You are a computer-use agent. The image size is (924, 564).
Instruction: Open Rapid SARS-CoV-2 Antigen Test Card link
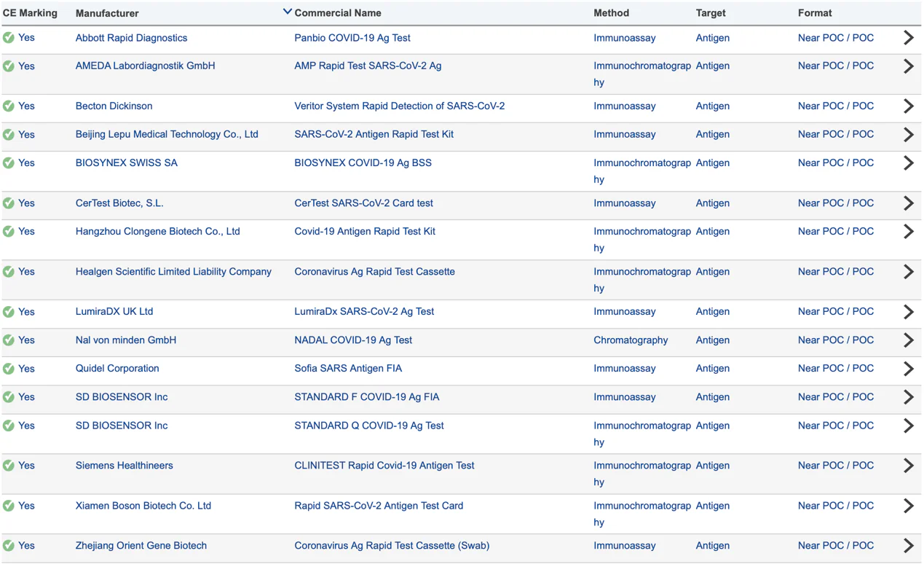coord(379,505)
